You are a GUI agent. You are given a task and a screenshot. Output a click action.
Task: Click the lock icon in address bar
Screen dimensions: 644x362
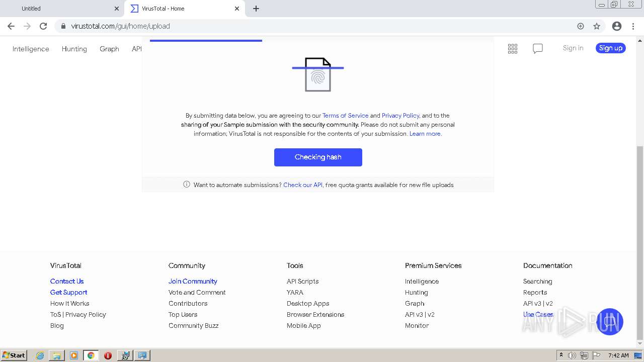tap(63, 26)
